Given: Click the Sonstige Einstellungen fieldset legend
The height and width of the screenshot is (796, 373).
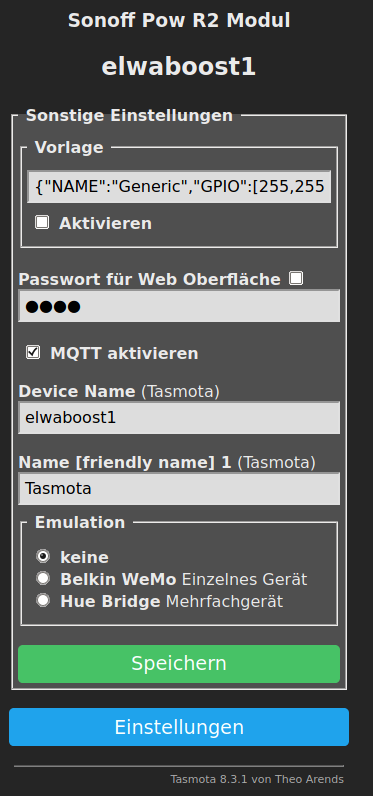Looking at the screenshot, I should (x=129, y=116).
